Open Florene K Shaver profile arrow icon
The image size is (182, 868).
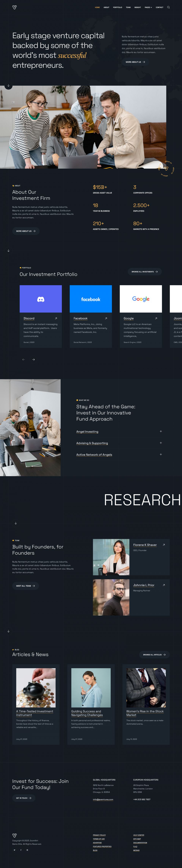[x=164, y=545]
